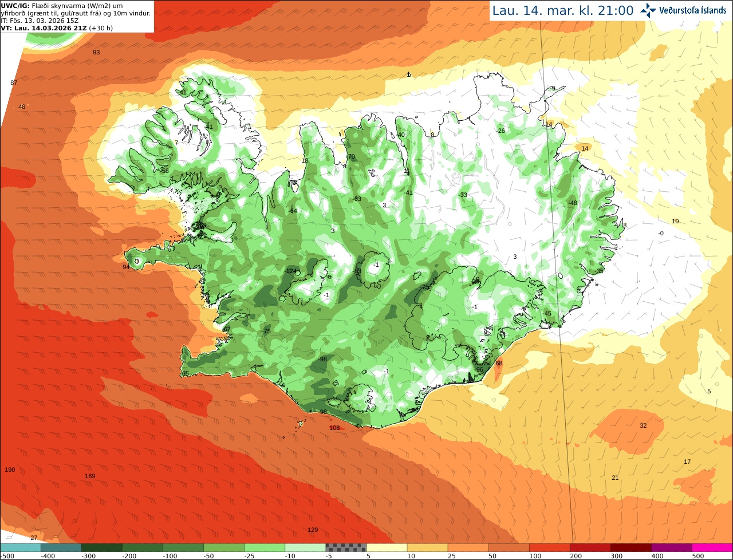Click the 190 flux value on the map
This screenshot has width=733, height=560.
click(x=10, y=470)
